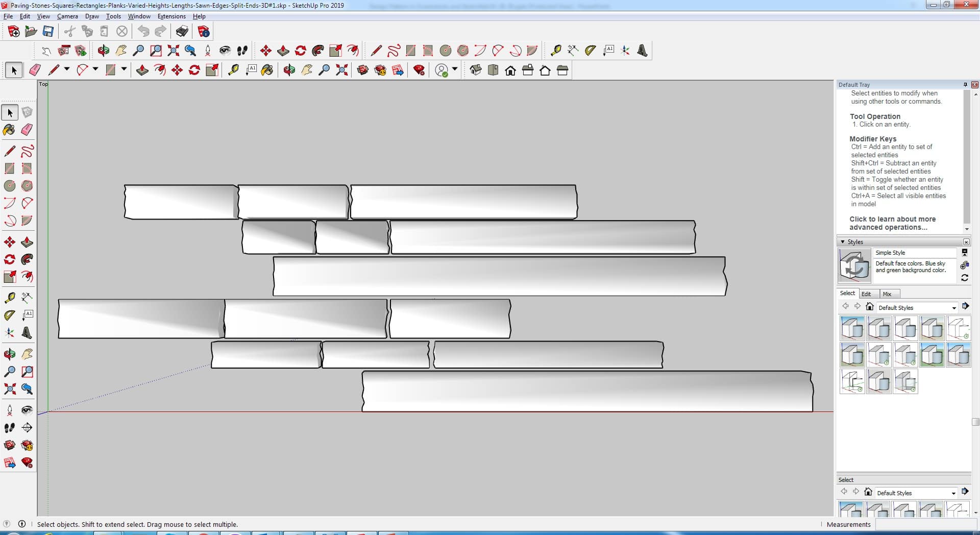Pick the Paint Bucket tool in left toolbar

click(9, 130)
